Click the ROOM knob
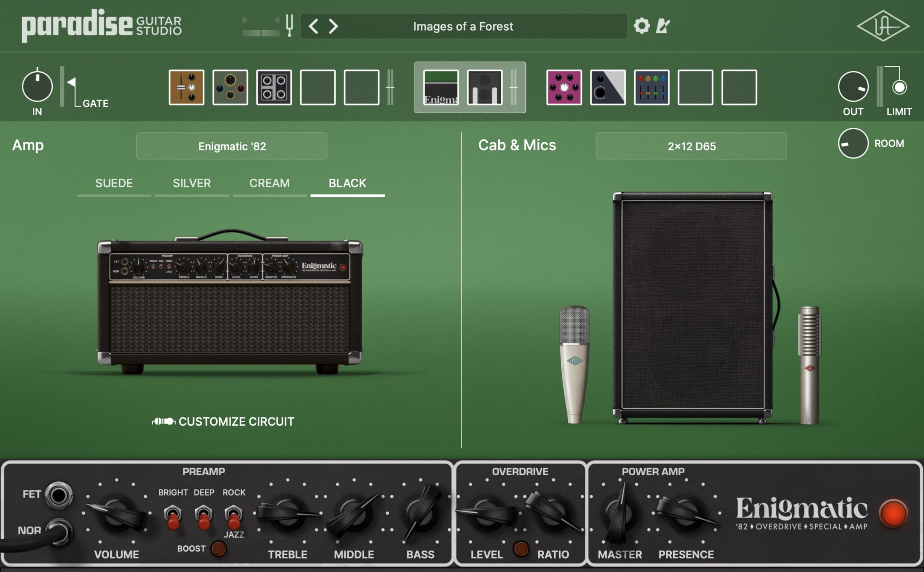 coord(853,144)
